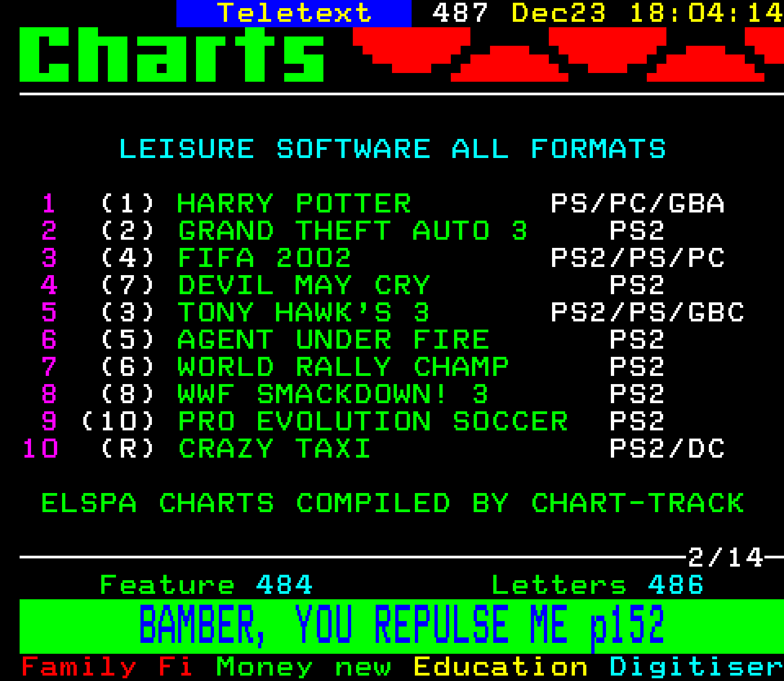Select the WWF SMACKDOWN! 3 entry

333,394
